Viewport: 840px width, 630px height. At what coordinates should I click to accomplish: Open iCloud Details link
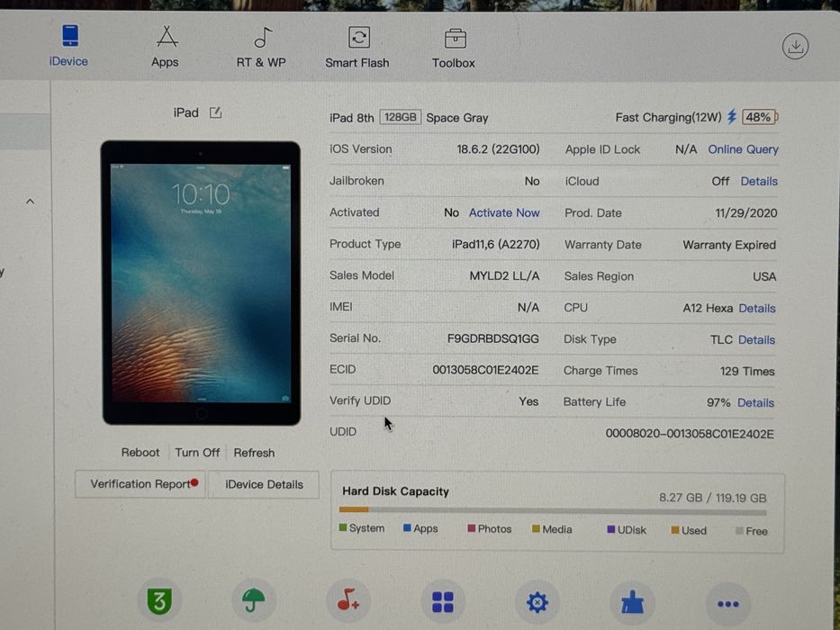759,181
